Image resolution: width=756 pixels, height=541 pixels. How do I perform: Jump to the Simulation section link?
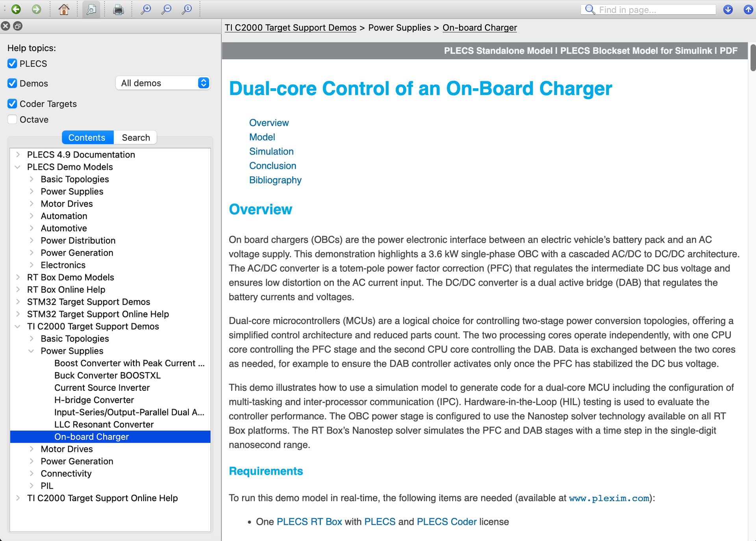[x=271, y=151]
